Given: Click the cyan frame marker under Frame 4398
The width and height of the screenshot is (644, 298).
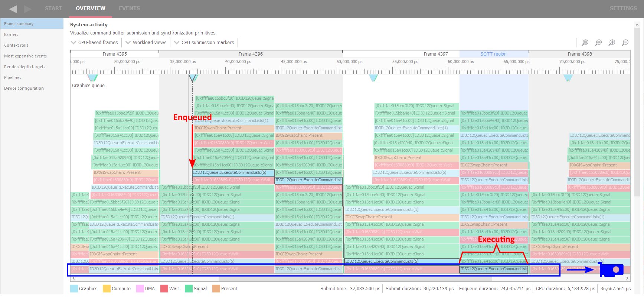Looking at the screenshot, I should (x=568, y=78).
